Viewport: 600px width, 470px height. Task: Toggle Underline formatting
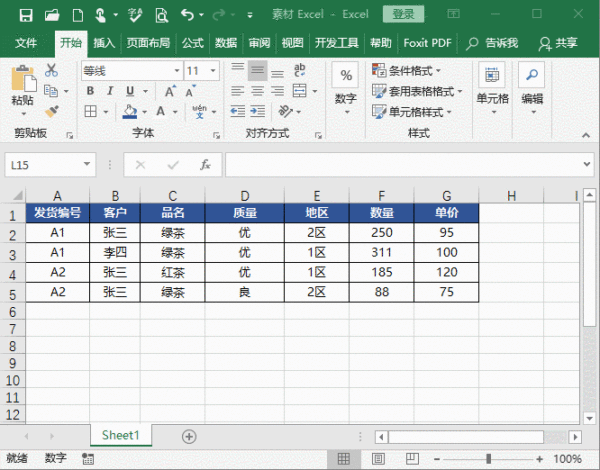(x=130, y=91)
